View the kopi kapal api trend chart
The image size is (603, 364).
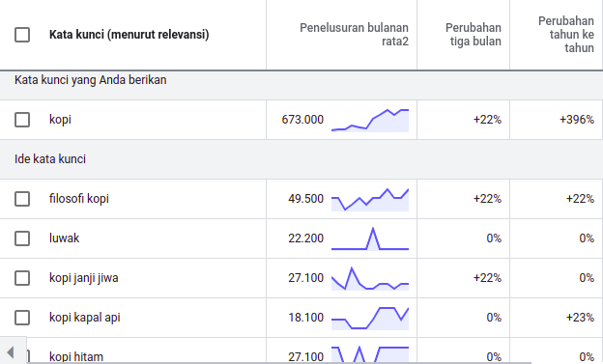point(370,319)
